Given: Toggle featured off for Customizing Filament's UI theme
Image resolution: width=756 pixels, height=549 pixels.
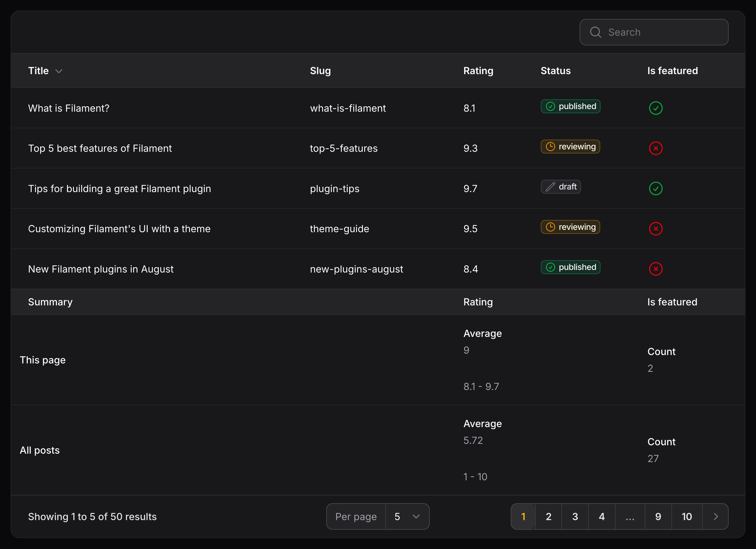Looking at the screenshot, I should pos(655,228).
